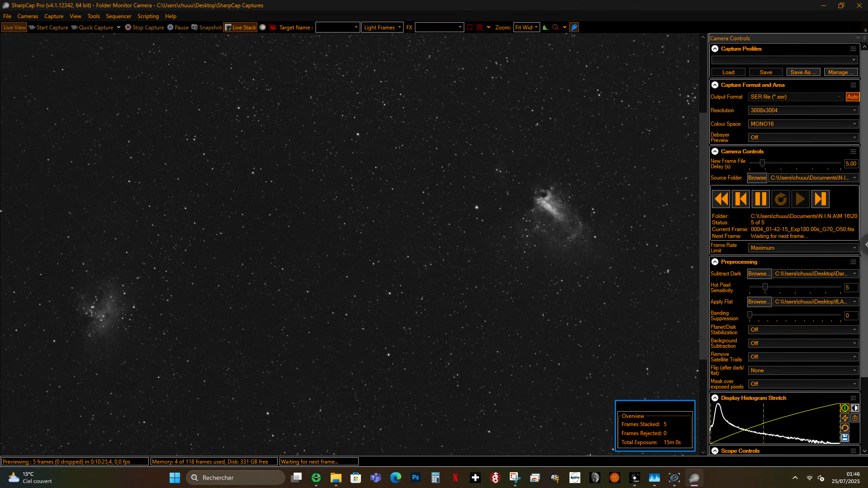Toggle the stretch lock padlock icon
Image resolution: width=868 pixels, height=488 pixels.
854,418
